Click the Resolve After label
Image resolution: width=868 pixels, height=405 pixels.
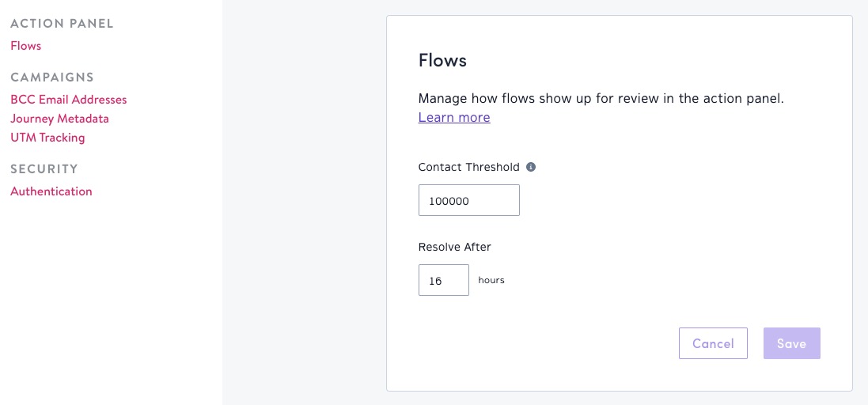454,247
